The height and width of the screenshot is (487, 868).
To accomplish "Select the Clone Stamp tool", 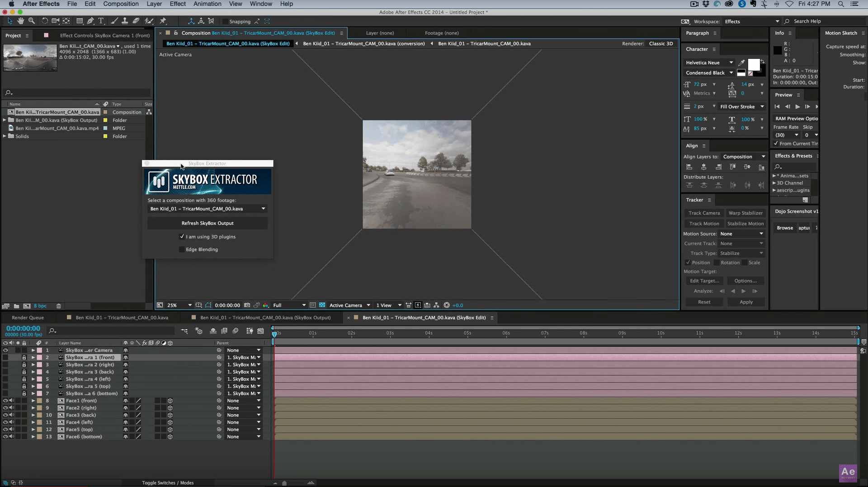I will pos(125,21).
